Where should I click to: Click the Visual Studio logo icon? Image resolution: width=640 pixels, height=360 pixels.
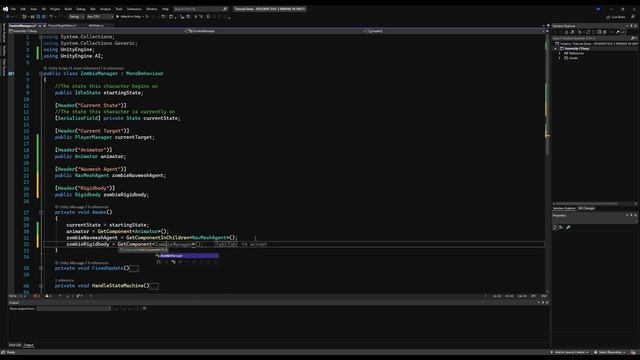pyautogui.click(x=5, y=9)
